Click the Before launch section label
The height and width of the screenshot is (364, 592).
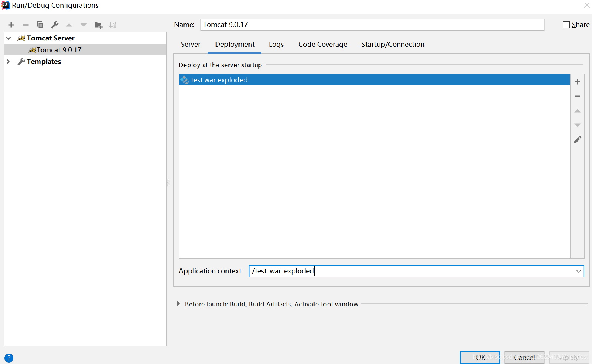[x=271, y=304]
